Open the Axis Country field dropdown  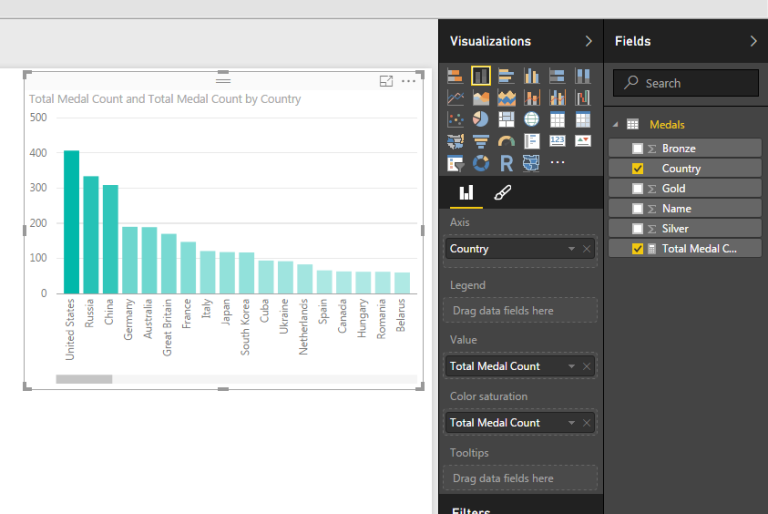click(x=571, y=248)
